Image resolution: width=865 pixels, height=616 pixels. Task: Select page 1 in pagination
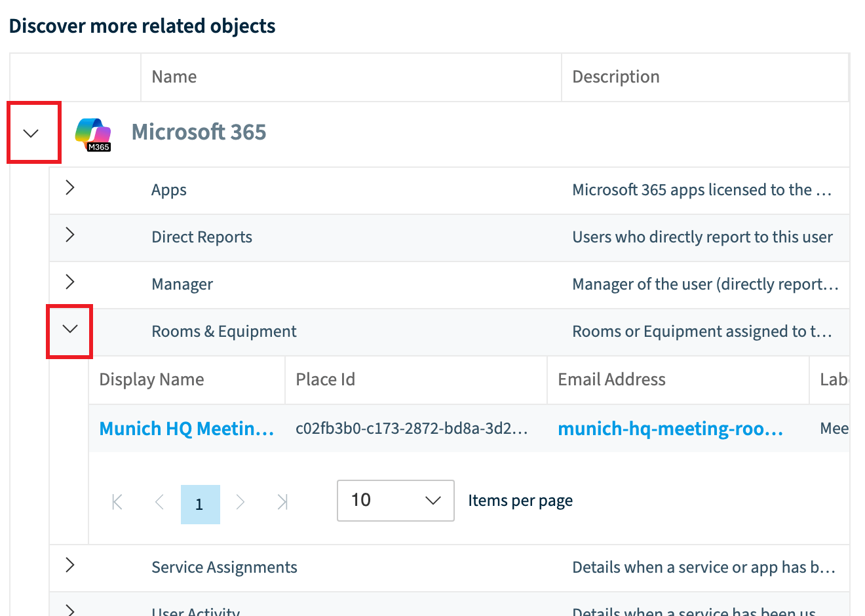coord(200,504)
